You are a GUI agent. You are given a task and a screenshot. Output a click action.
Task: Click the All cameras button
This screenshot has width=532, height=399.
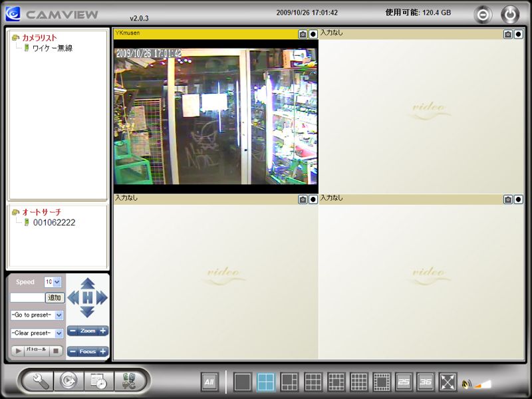(209, 382)
